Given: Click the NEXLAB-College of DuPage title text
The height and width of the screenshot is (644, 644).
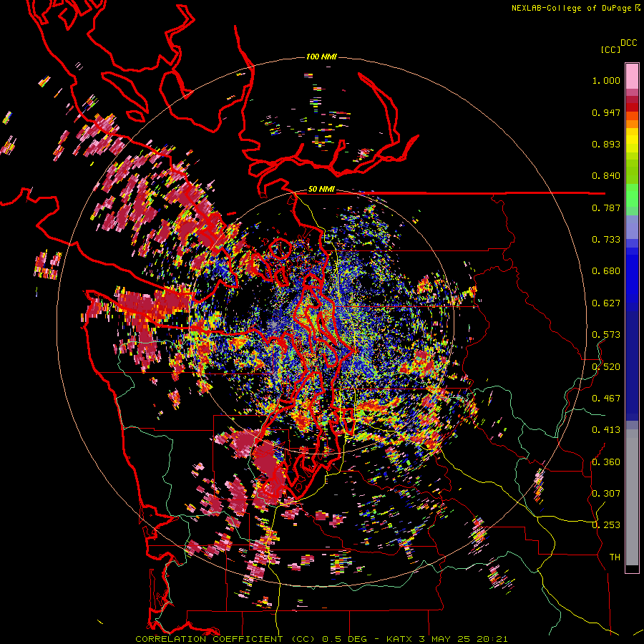Looking at the screenshot, I should [x=572, y=8].
